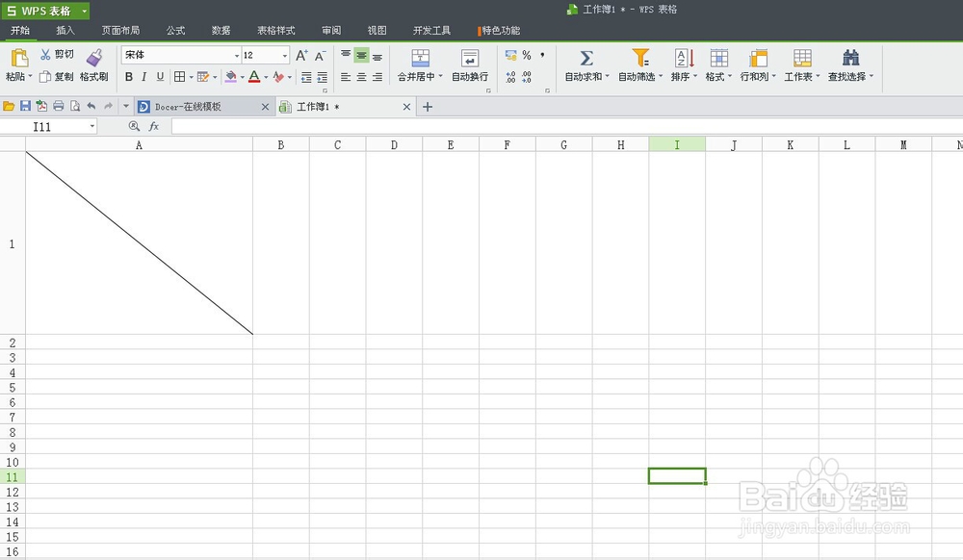Close the Docer-在线模板 tab

coord(266,107)
